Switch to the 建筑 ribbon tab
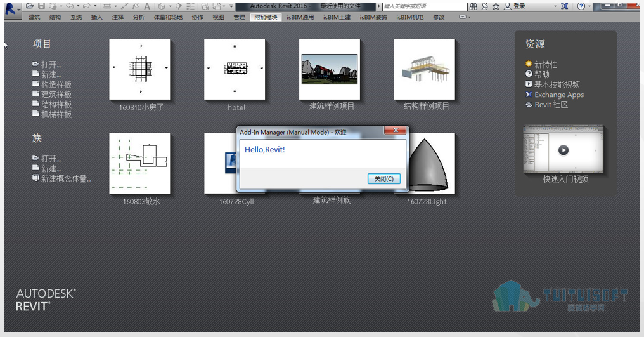 (x=34, y=17)
